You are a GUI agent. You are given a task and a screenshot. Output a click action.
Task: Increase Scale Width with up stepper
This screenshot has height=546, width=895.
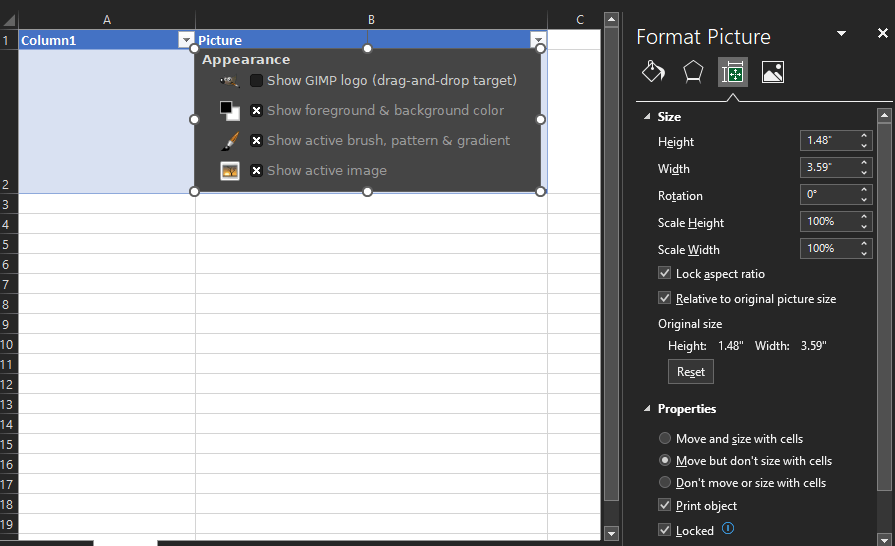coord(864,243)
